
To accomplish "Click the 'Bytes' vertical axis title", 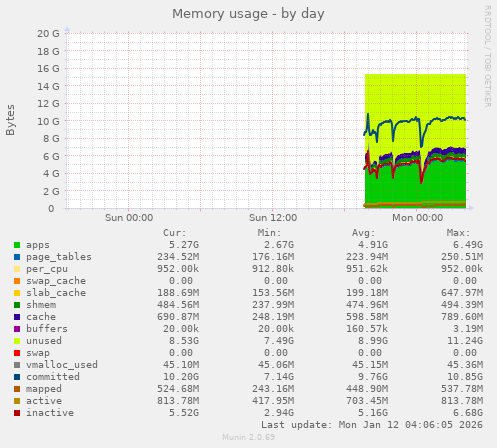I will coord(10,120).
